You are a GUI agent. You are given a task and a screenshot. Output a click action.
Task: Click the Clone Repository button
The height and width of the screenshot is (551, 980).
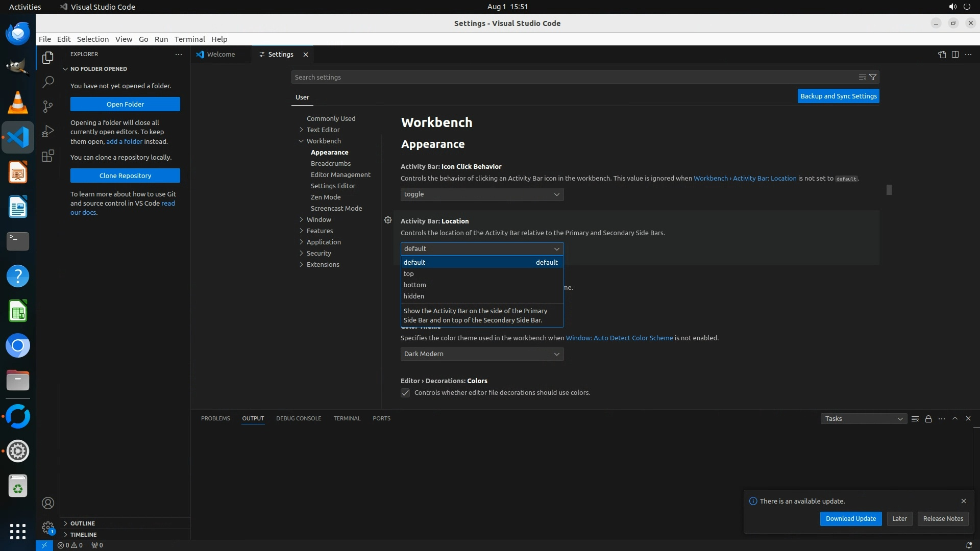coord(125,176)
